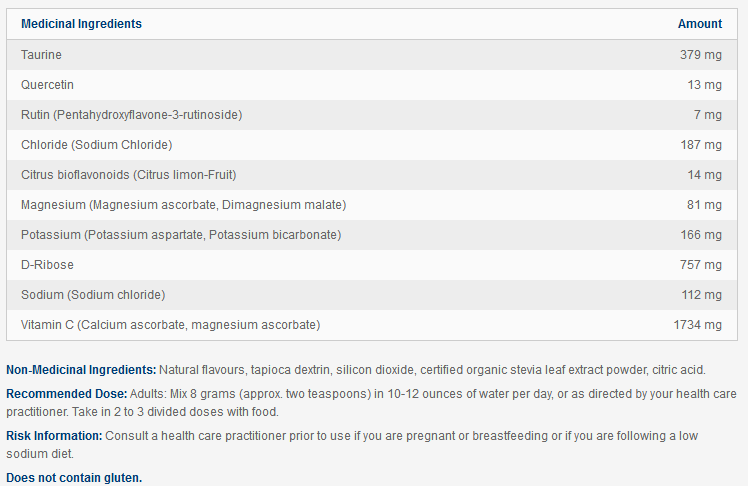Click the Medicinal Ingredients column header
Viewport: 748px width, 486px height.
tap(81, 24)
